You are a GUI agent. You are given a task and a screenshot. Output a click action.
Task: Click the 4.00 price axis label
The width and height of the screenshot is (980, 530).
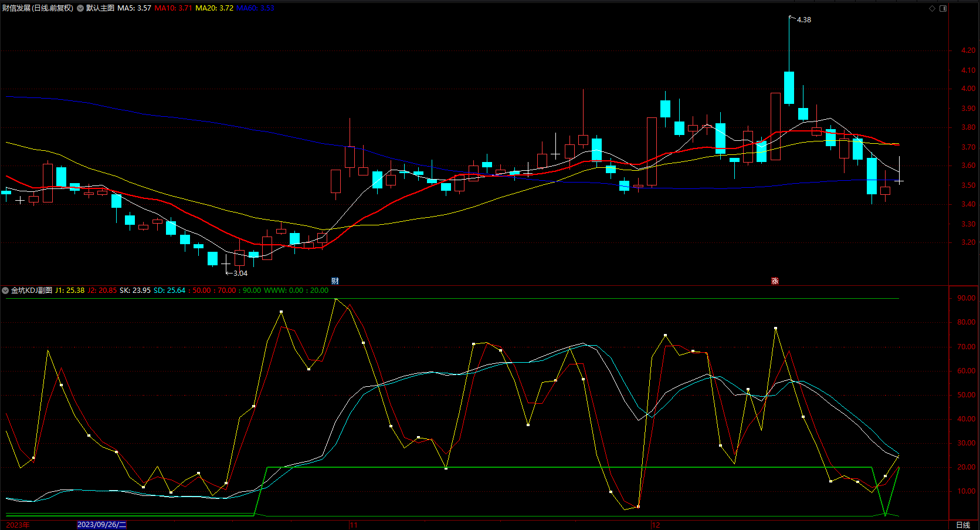[968, 89]
